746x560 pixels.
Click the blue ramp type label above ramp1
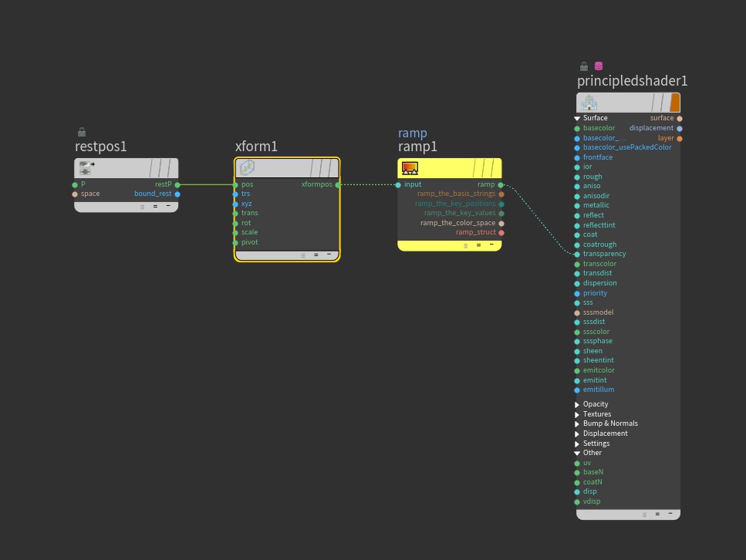click(413, 133)
